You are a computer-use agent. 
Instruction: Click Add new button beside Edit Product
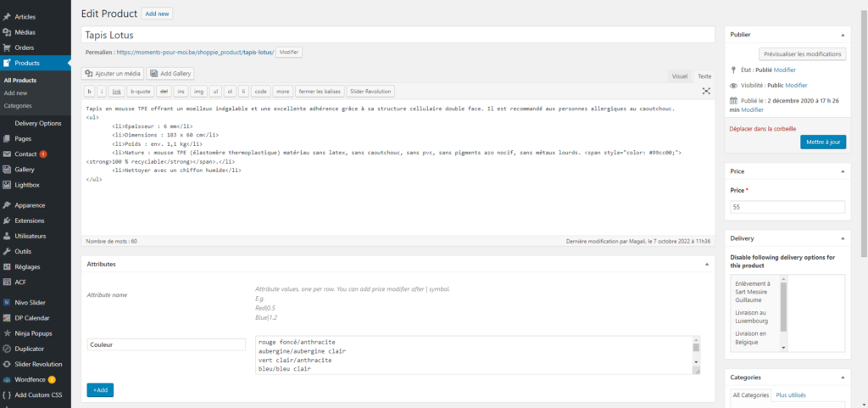pos(157,14)
